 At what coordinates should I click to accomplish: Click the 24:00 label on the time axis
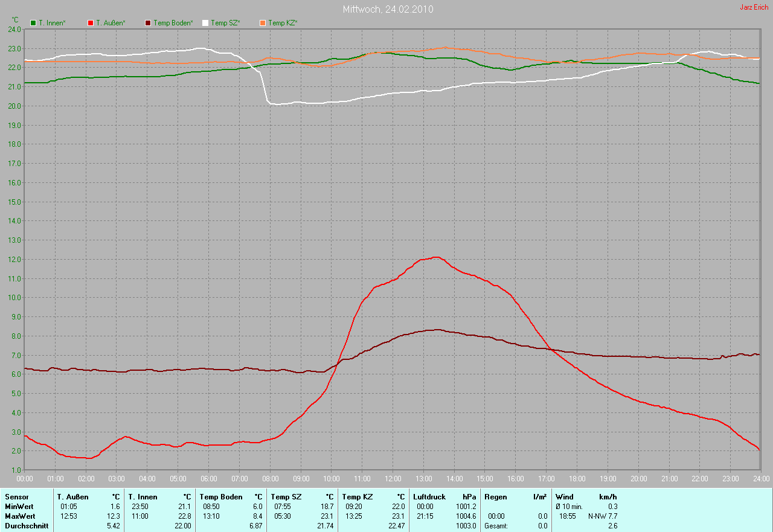click(x=761, y=478)
